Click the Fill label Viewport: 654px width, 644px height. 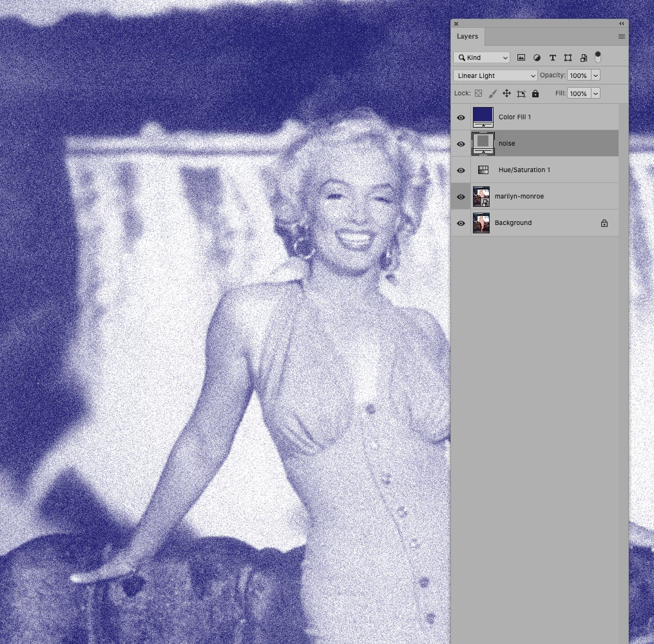(x=560, y=93)
